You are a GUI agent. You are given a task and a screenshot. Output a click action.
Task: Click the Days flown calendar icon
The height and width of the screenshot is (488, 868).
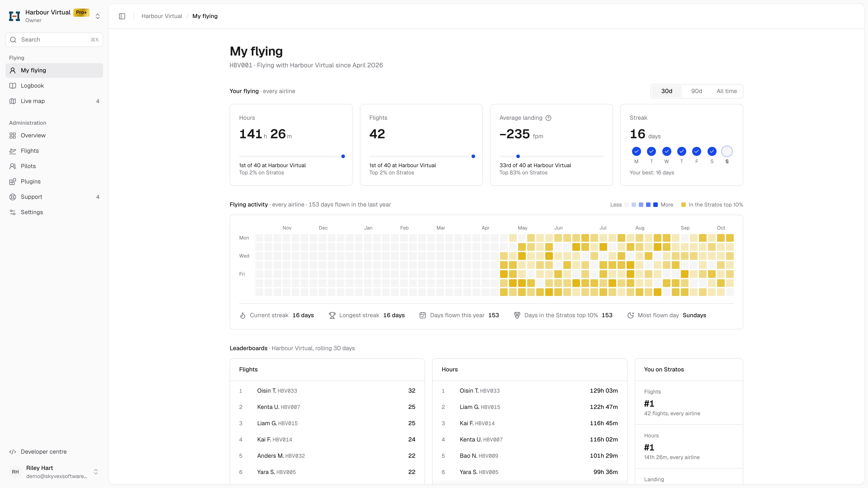(422, 315)
